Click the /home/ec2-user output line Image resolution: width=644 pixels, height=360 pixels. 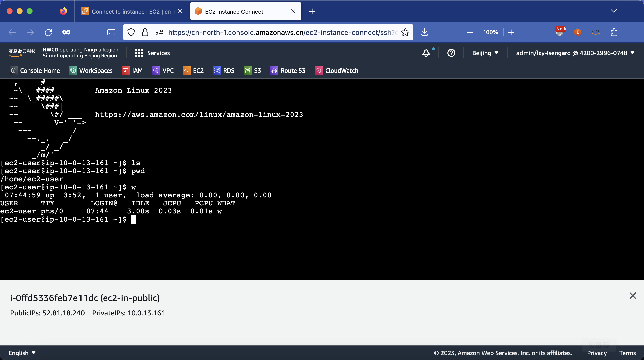coord(32,179)
